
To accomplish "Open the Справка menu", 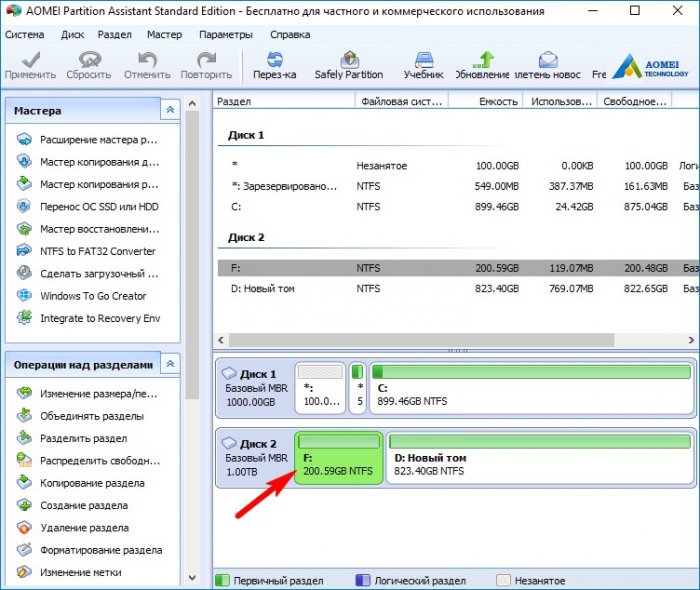I will 290,35.
